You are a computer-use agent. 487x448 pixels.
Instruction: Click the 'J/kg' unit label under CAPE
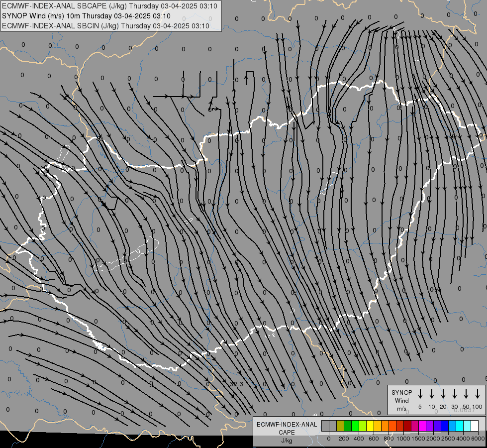click(x=287, y=441)
